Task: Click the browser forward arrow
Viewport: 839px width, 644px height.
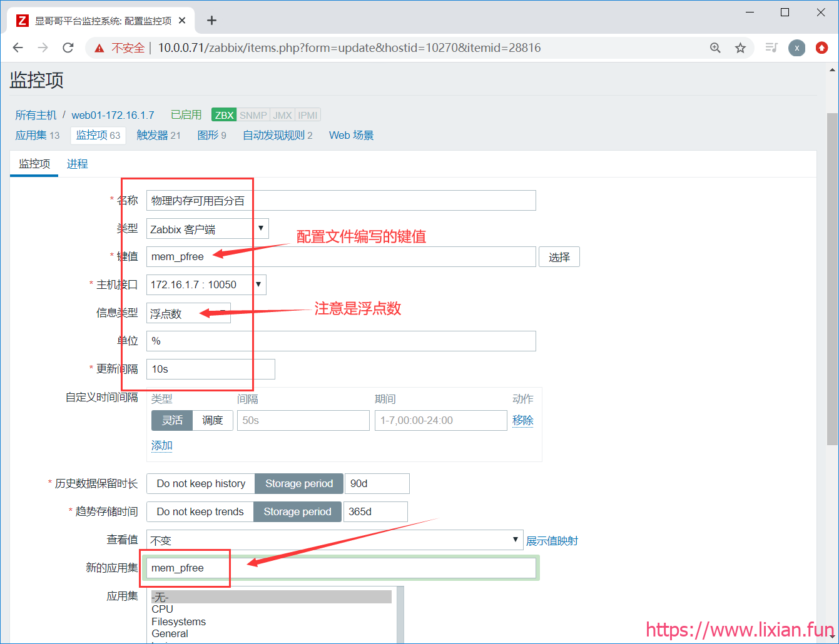Action: (43, 48)
